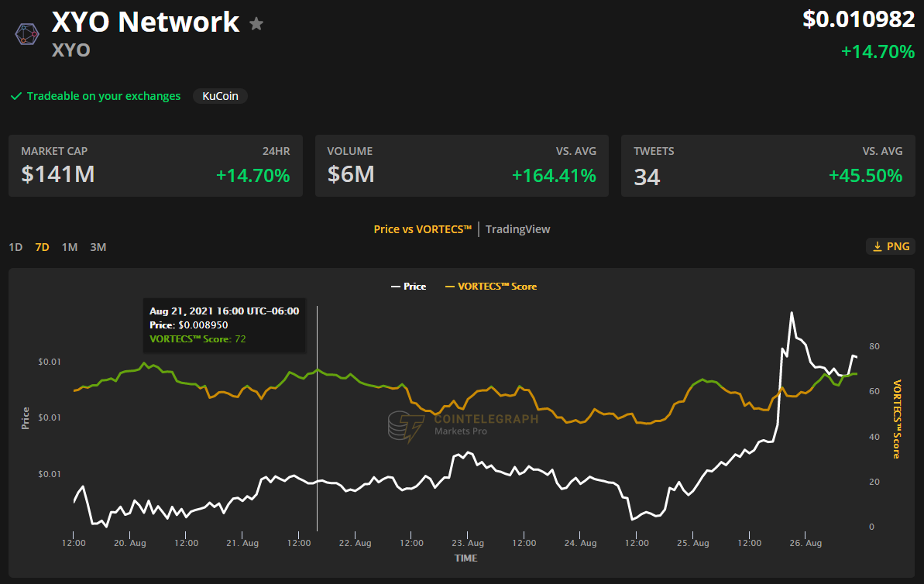The image size is (924, 584).
Task: Click the green tradeable checkmark icon
Action: (x=15, y=96)
